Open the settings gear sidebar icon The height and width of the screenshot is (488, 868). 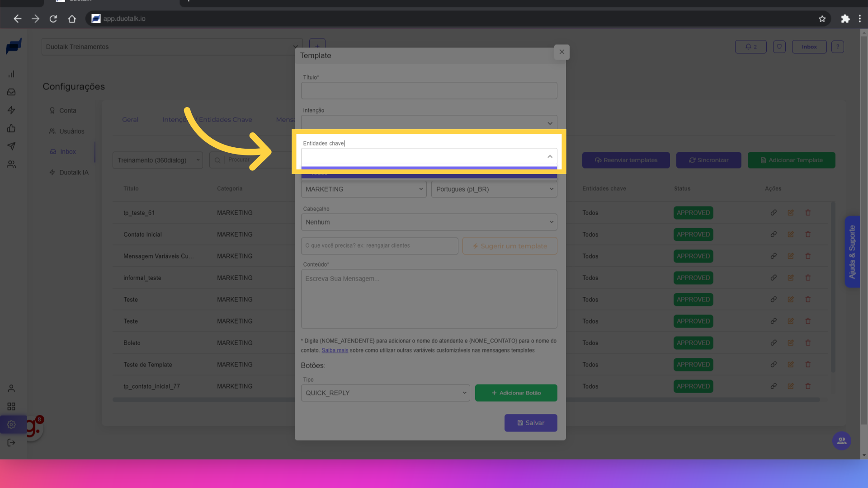(x=11, y=425)
